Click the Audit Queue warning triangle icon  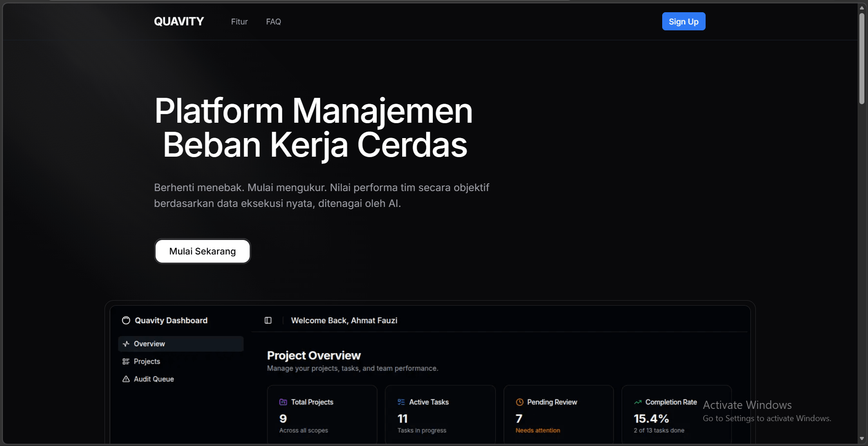(x=126, y=379)
